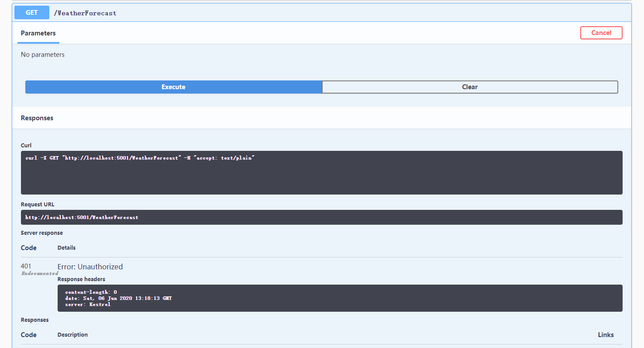Execute the WeatherForecast request
The image size is (644, 348).
(173, 87)
